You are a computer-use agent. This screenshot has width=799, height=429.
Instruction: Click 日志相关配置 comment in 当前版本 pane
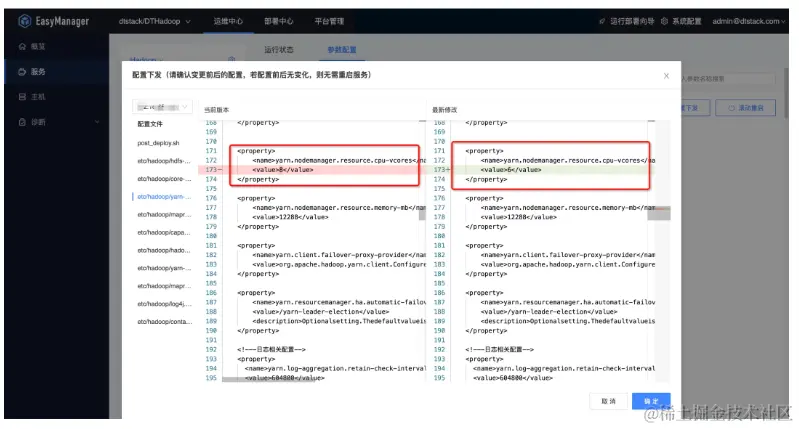click(271, 350)
